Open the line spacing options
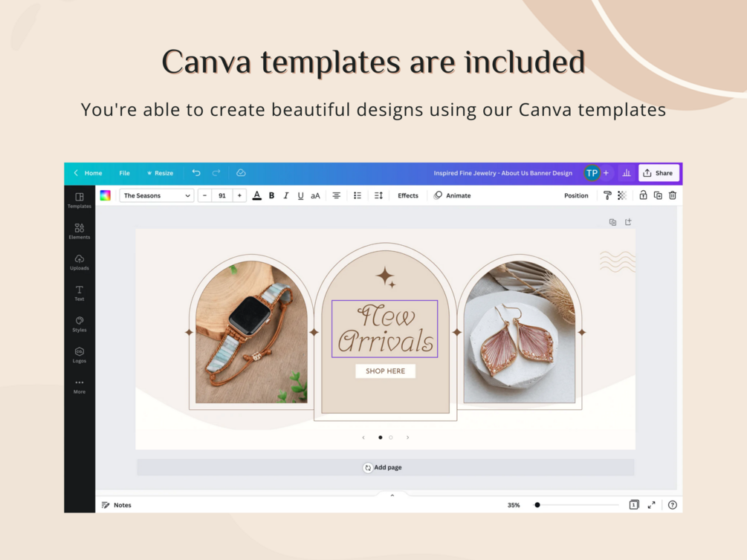The width and height of the screenshot is (747, 560). point(379,195)
